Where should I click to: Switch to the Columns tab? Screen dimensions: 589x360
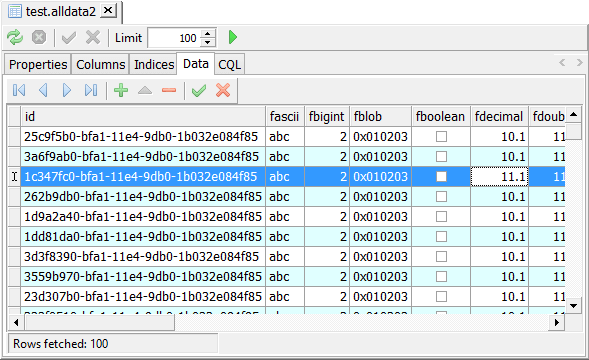[x=100, y=64]
